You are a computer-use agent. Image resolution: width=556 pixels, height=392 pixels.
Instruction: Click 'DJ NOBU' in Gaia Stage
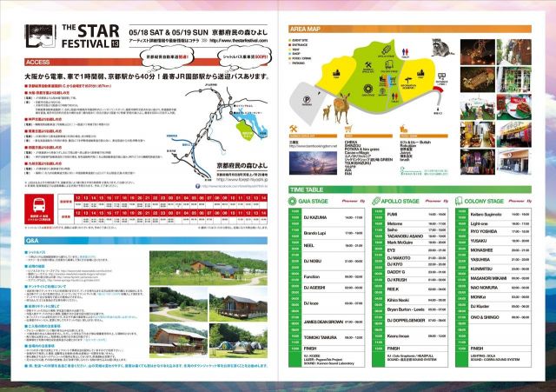click(313, 261)
